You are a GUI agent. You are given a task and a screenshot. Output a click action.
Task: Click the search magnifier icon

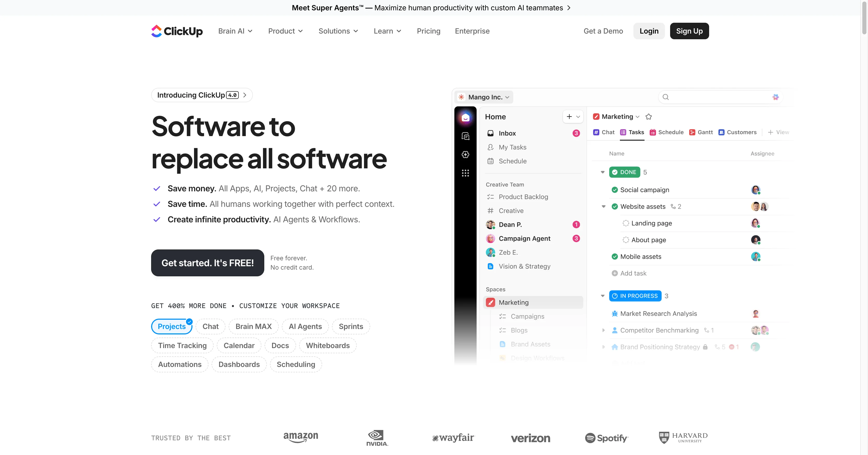(x=665, y=97)
